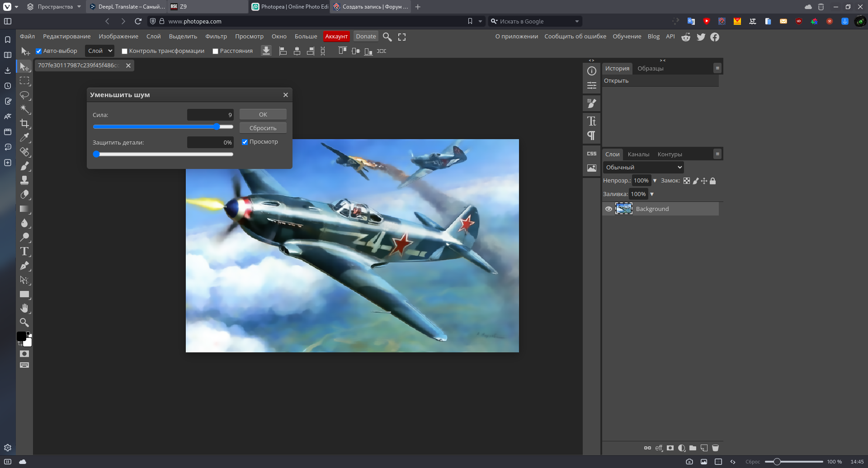Click the Защитить детали slider track
The height and width of the screenshot is (468, 868).
pos(163,154)
